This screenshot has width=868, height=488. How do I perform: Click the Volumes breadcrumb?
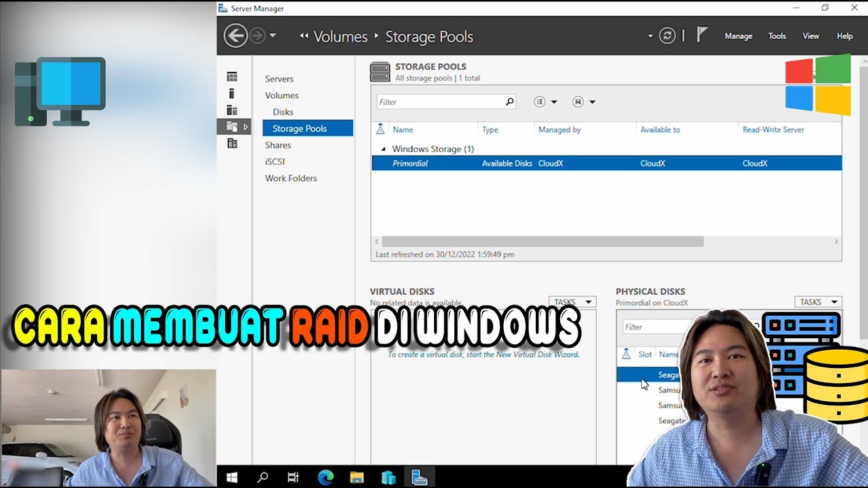pos(340,37)
